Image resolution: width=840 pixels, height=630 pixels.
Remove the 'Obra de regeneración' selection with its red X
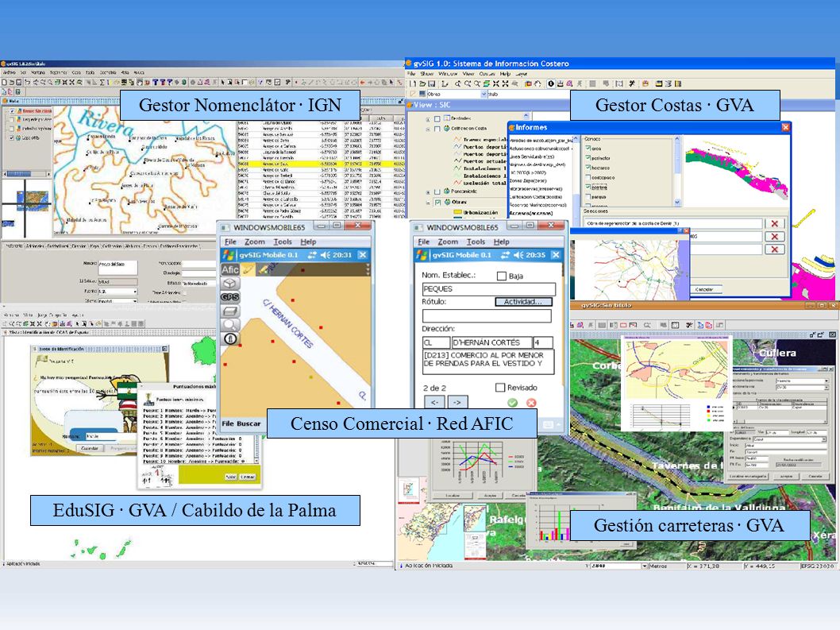[774, 223]
